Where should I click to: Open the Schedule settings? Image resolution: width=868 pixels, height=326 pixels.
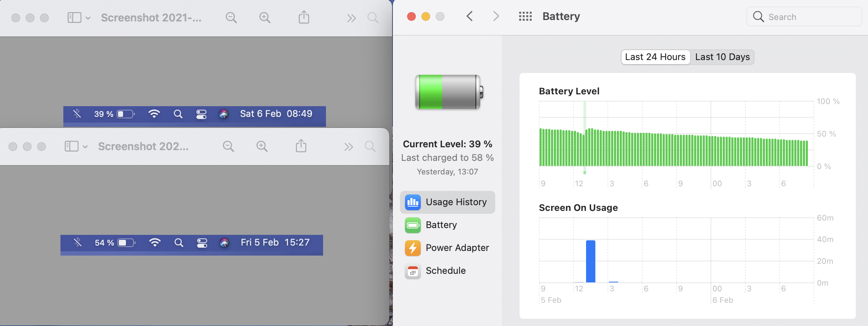pyautogui.click(x=447, y=271)
